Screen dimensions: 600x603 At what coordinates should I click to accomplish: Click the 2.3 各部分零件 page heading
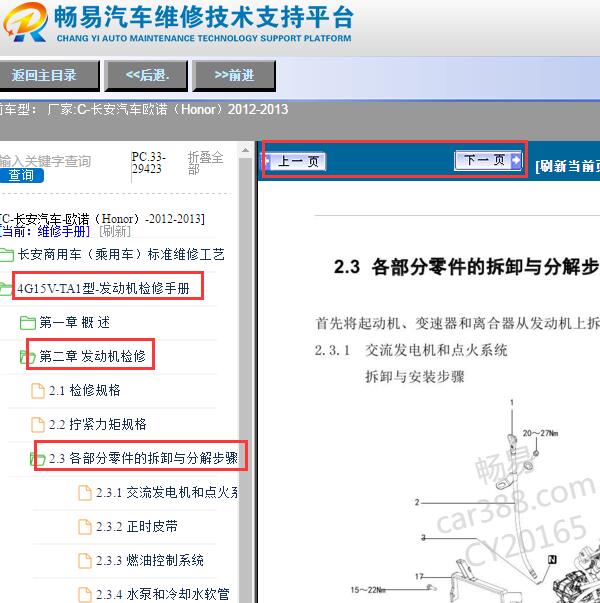pyautogui.click(x=467, y=267)
